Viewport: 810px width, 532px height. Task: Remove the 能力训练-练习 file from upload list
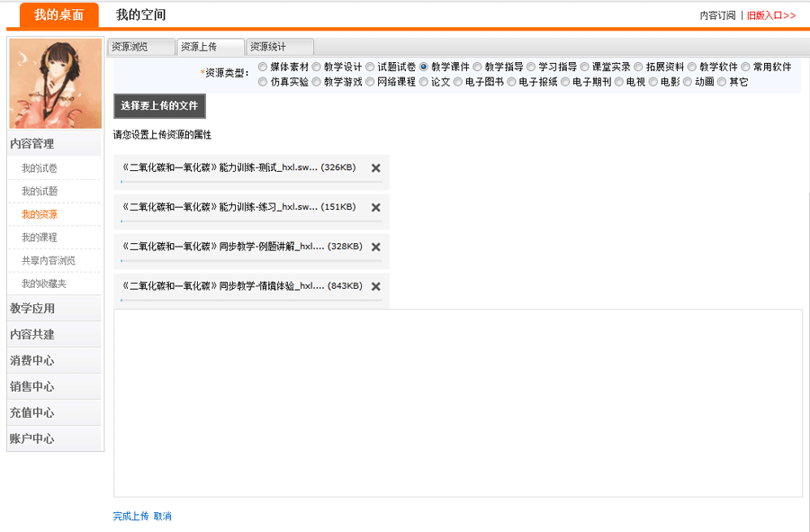coord(375,208)
